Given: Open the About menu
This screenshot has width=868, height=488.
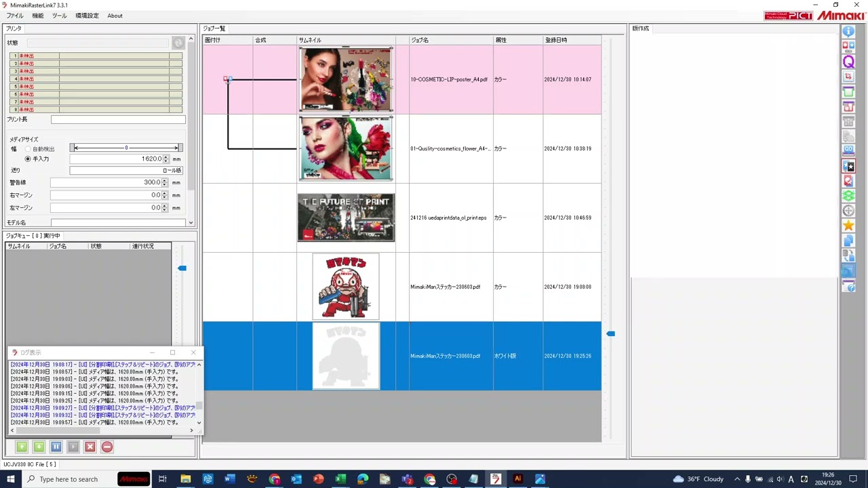Looking at the screenshot, I should tap(115, 16).
